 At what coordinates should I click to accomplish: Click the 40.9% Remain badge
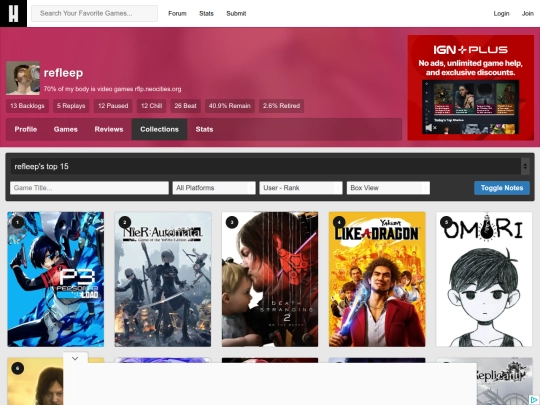pyautogui.click(x=230, y=106)
